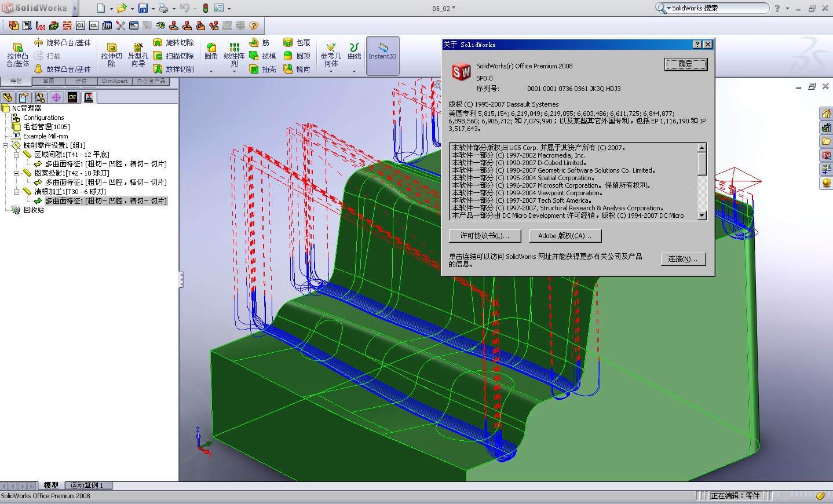The image size is (833, 504).
Task: Open the CW panel tab
Action: [72, 97]
